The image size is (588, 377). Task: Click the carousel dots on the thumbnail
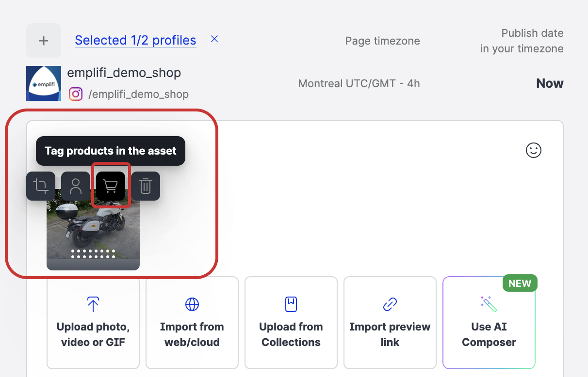(93, 253)
